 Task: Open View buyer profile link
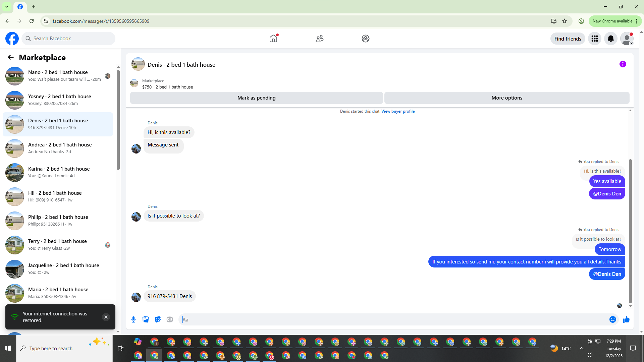click(x=398, y=111)
